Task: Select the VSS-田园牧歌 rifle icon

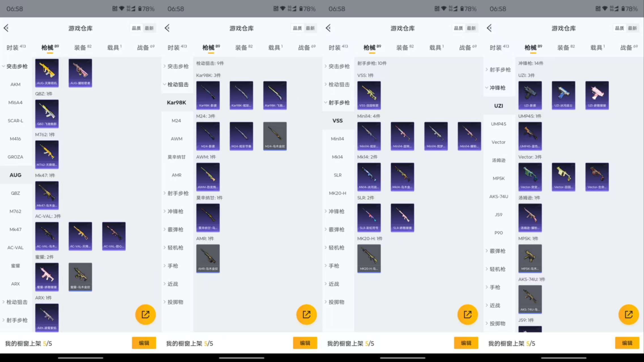Action: (369, 95)
